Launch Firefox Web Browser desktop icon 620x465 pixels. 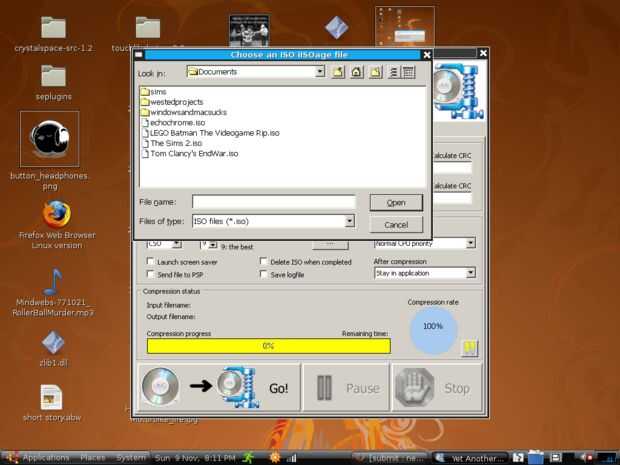[x=57, y=215]
